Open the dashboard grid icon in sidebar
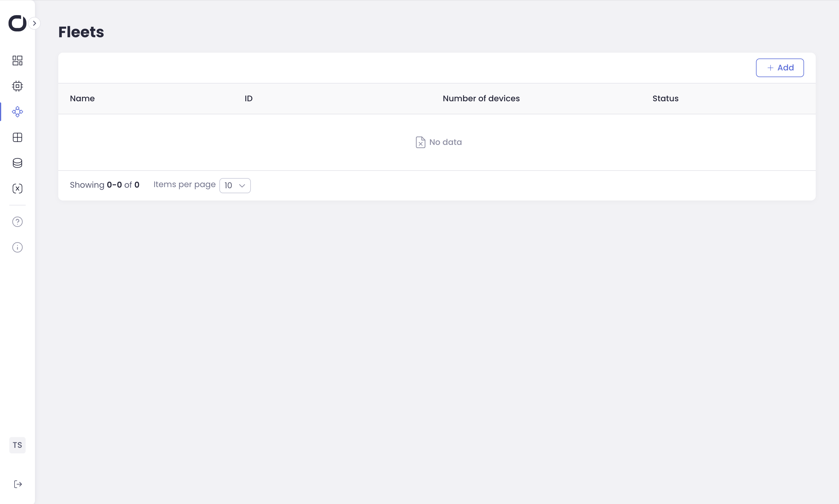Image resolution: width=839 pixels, height=504 pixels. (x=17, y=61)
